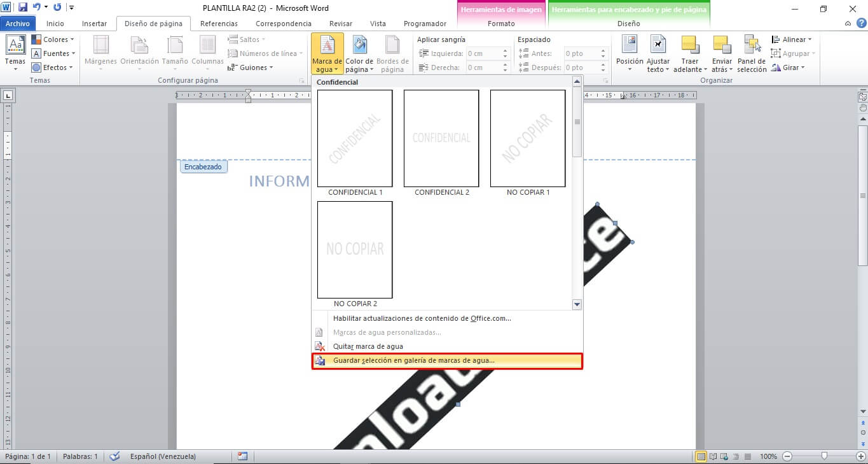Switch to the Programador tab

tap(425, 24)
